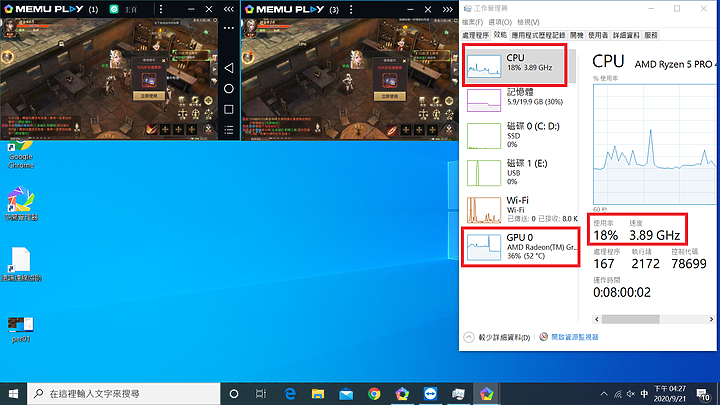Click the taskbar search box

click(x=124, y=394)
